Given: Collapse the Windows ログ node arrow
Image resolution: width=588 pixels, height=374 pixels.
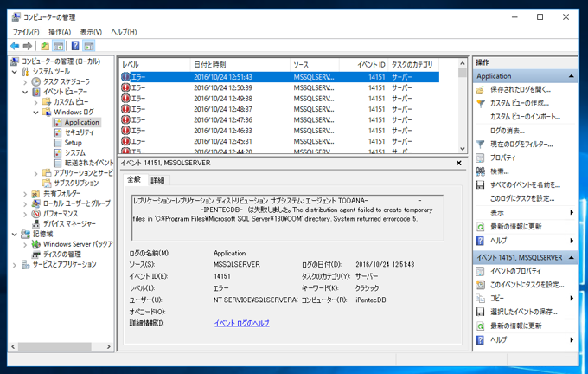Looking at the screenshot, I should [36, 113].
